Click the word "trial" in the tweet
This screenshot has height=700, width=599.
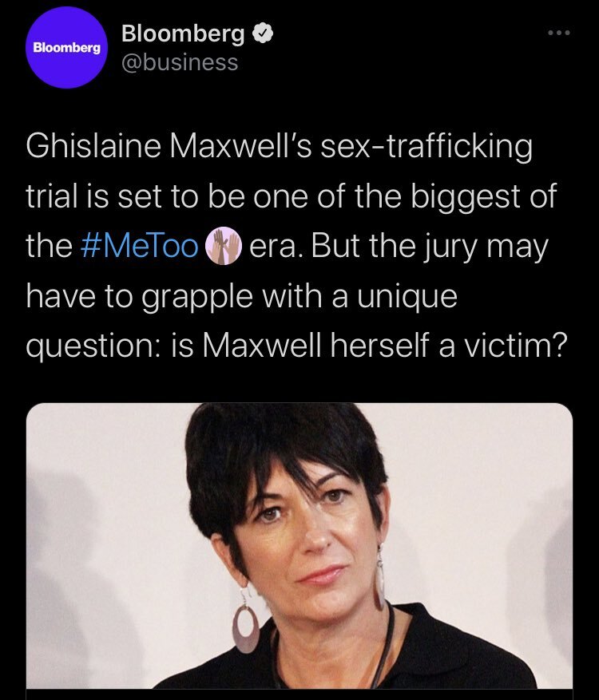click(x=50, y=196)
